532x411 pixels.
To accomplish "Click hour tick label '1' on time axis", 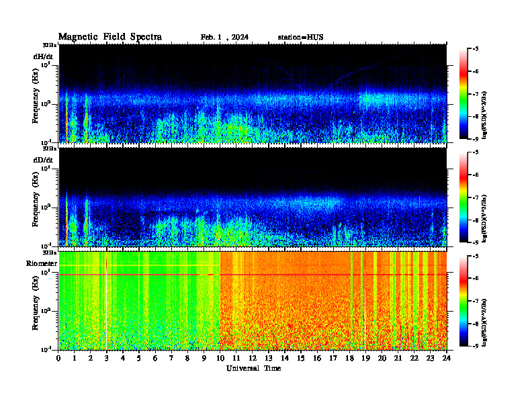I will point(75,358).
